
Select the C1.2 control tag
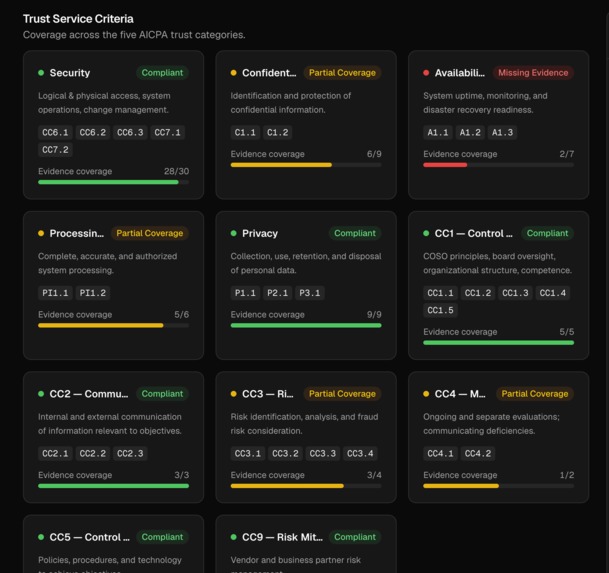pyautogui.click(x=277, y=132)
